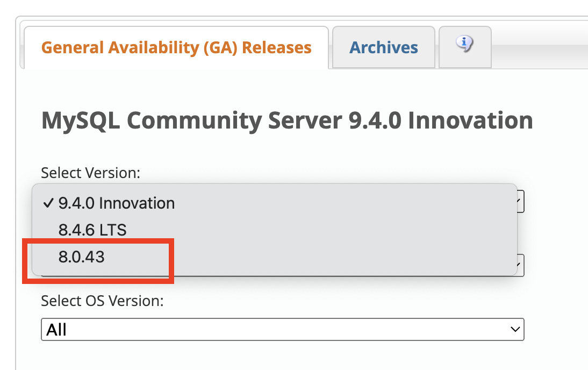Choose 9.4.0 Innovation in version list

[275, 203]
